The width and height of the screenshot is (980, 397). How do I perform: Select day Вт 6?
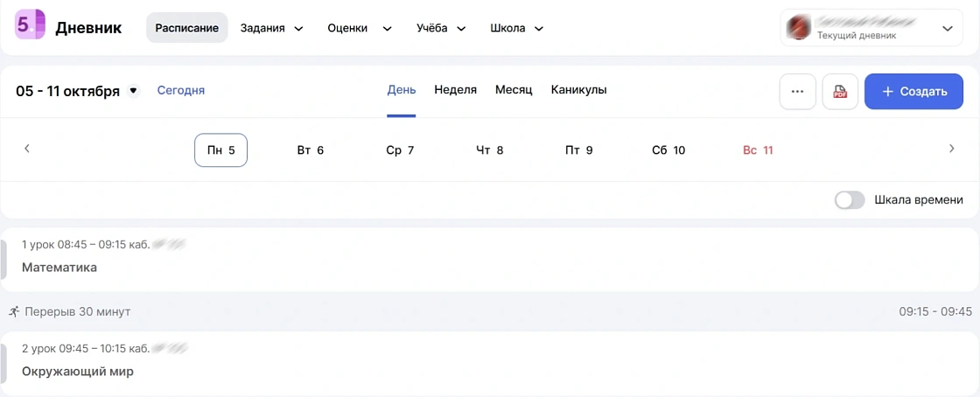(311, 150)
